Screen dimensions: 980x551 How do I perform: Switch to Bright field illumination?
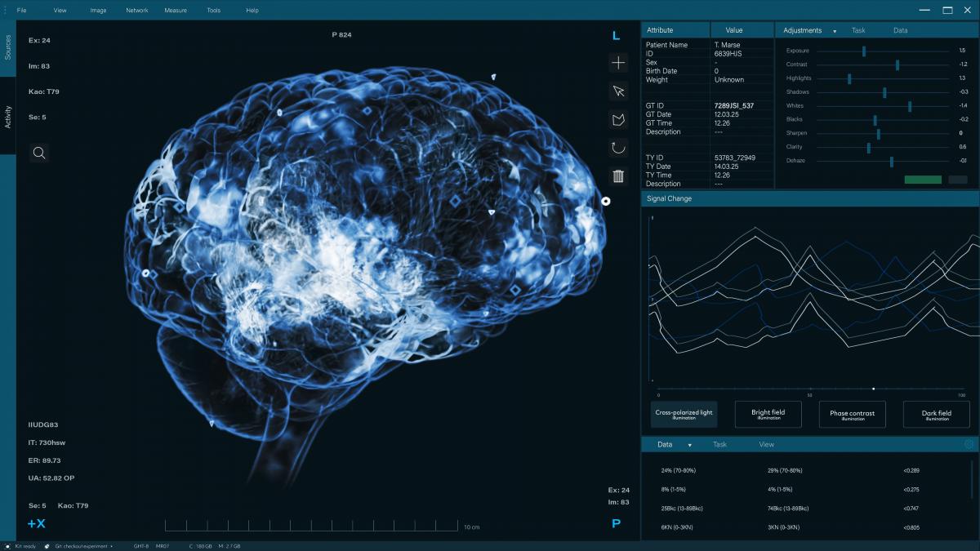(768, 415)
